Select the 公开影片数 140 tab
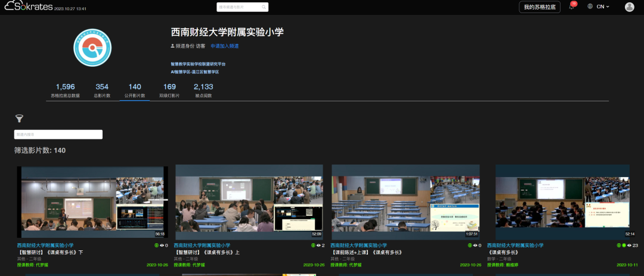 tap(135, 90)
